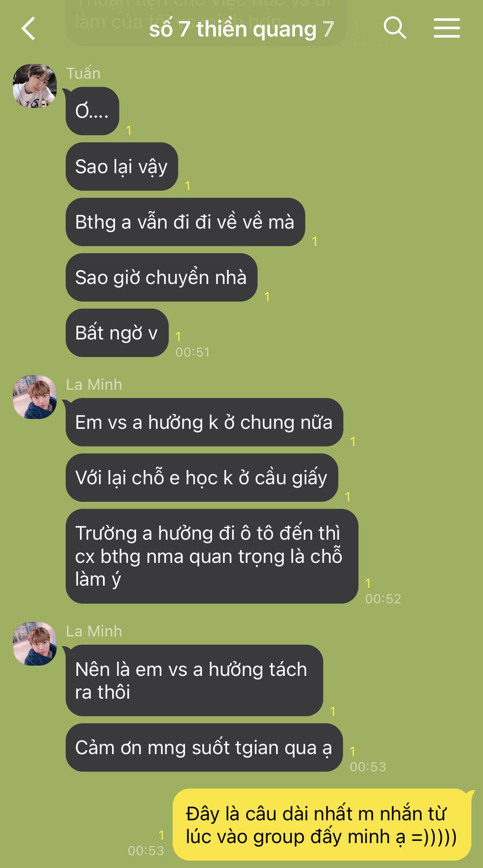Select message 'Em vs a hưởng k ở chung nữa'

pos(204,422)
